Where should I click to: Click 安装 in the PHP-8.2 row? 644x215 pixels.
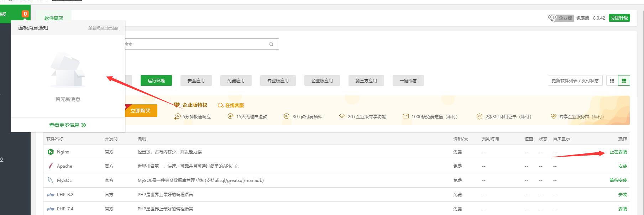pos(623,195)
